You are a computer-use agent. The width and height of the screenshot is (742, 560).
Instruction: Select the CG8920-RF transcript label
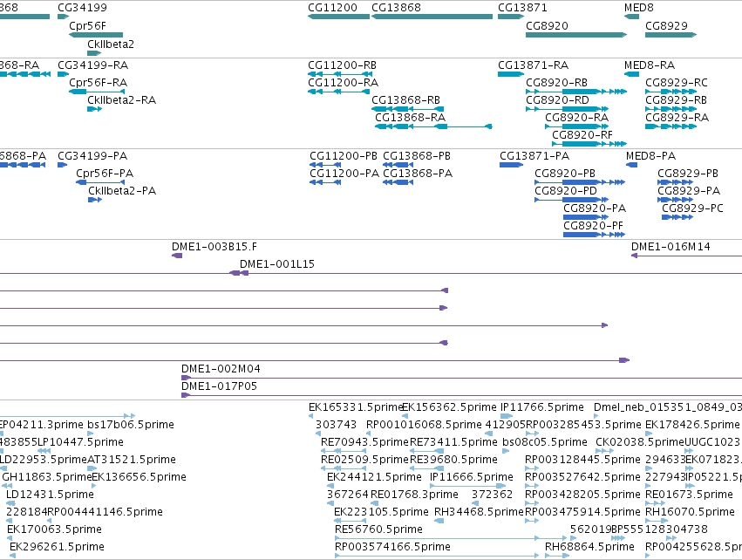(582, 135)
